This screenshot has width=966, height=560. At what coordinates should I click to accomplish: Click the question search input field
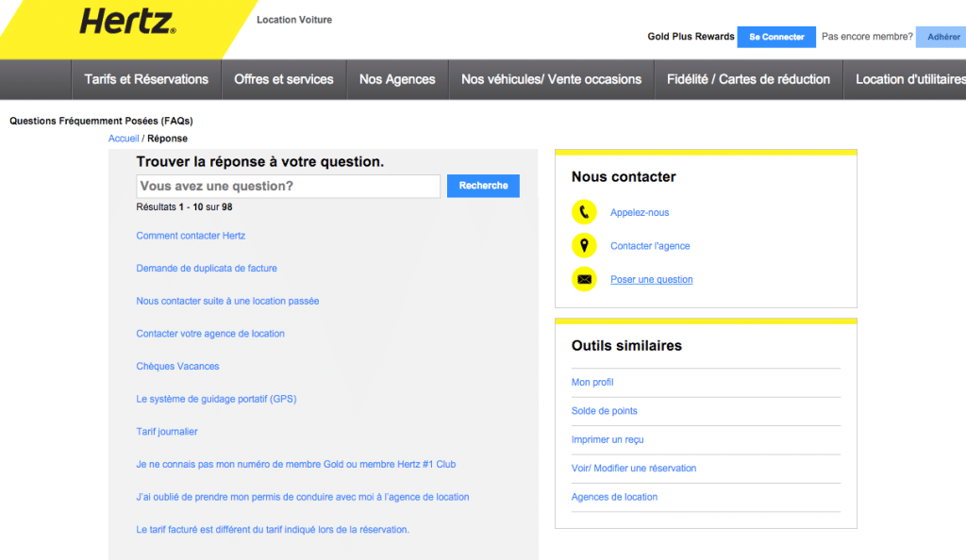point(288,186)
